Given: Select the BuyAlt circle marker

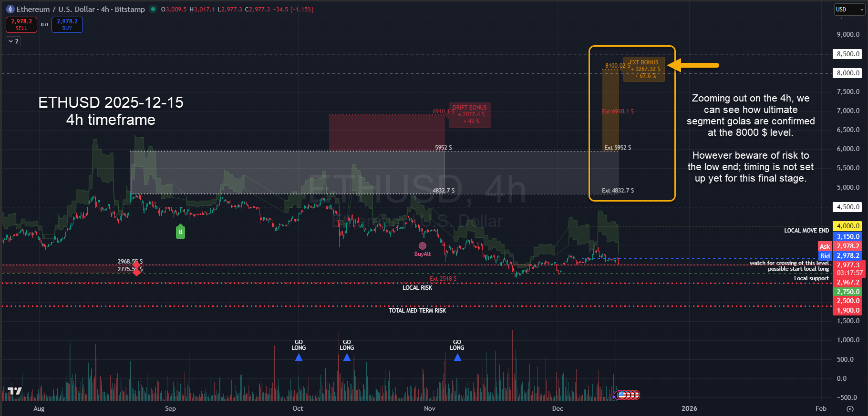Looking at the screenshot, I should click(x=423, y=246).
